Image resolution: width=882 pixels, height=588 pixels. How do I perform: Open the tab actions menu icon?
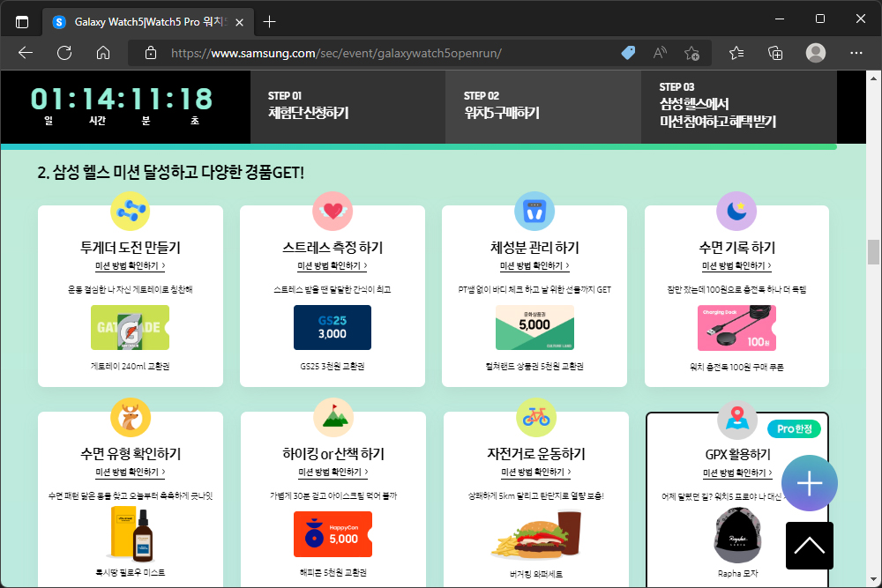(22, 22)
